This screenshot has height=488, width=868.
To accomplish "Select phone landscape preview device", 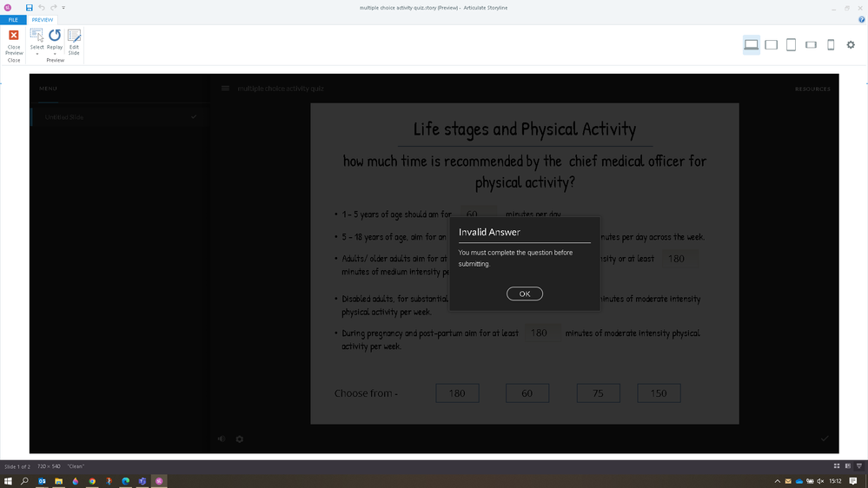I will (x=811, y=44).
